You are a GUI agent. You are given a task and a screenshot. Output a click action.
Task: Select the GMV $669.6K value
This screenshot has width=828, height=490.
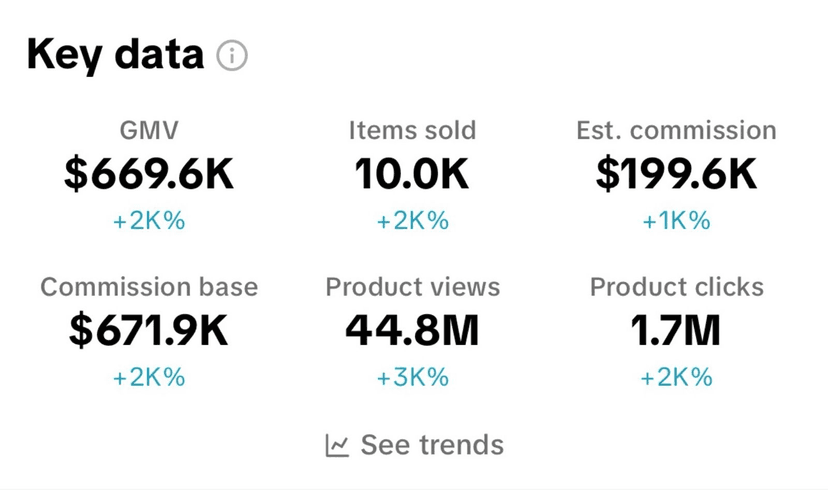tap(149, 174)
